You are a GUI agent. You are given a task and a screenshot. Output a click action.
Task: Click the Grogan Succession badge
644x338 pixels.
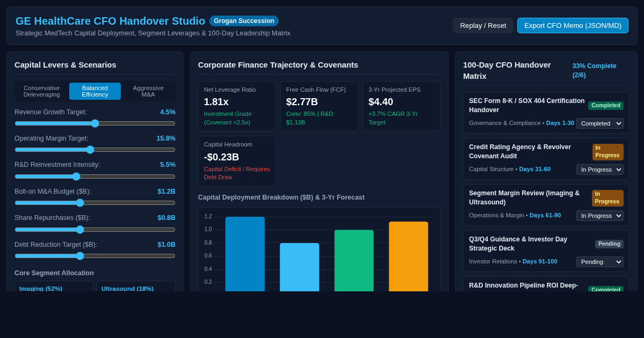coord(244,21)
